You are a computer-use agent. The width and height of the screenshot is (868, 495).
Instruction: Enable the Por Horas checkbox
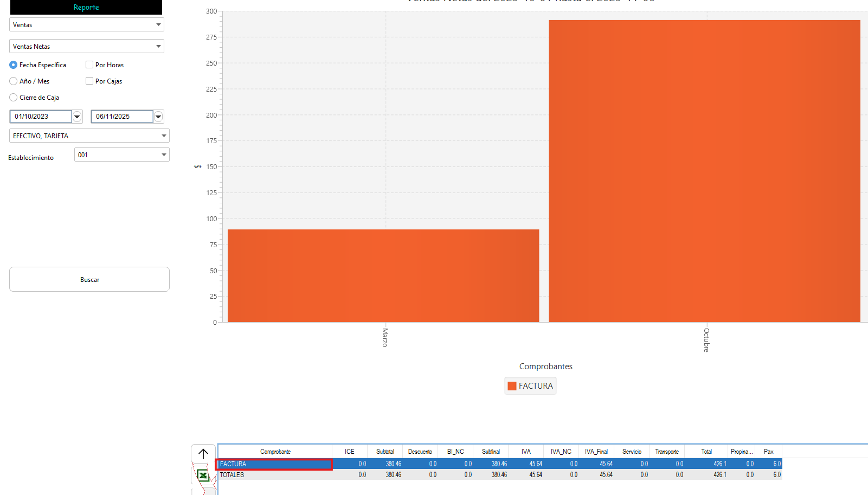(89, 65)
